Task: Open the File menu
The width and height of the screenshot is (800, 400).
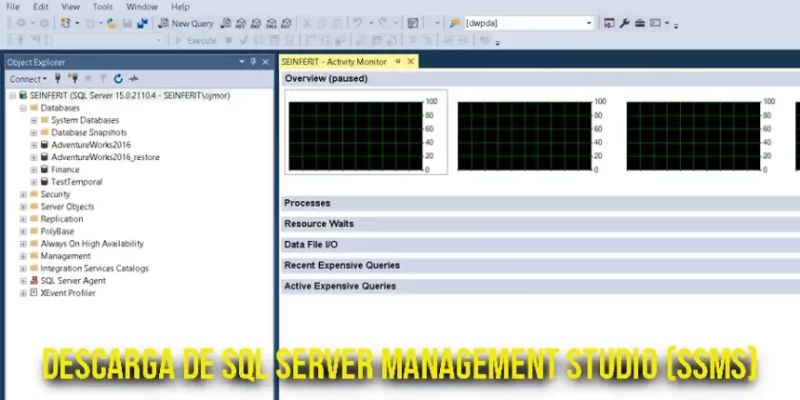Action: (13, 7)
